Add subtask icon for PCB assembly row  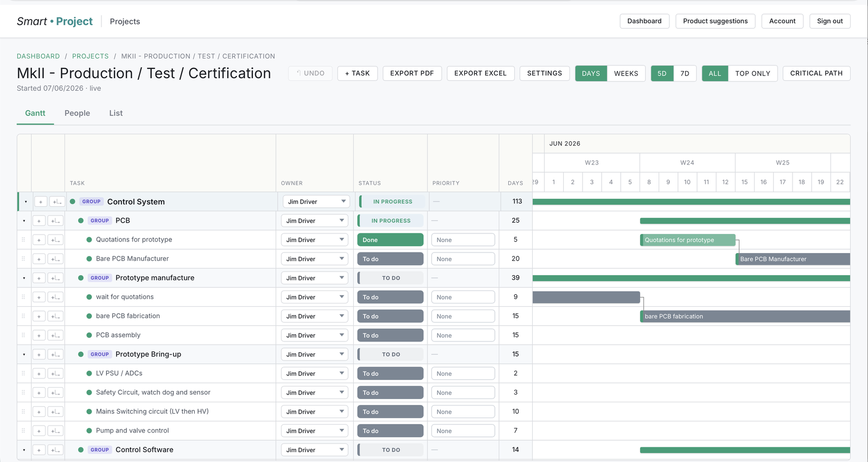56,336
